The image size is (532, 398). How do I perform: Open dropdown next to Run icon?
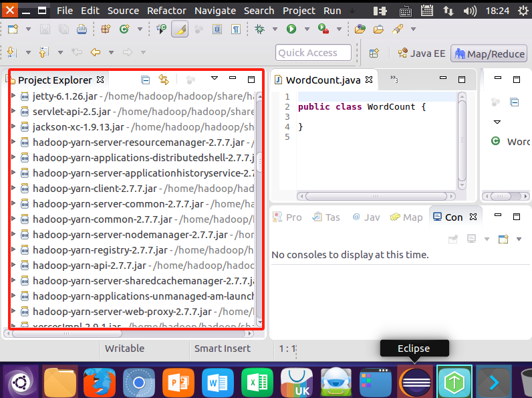click(x=307, y=29)
